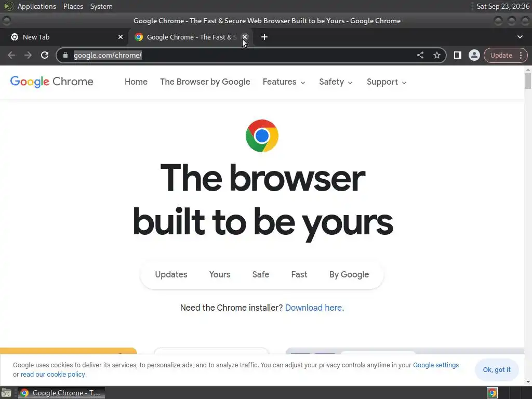Screen dimensions: 532x399
Task: Accept cookies with Ok, got it
Action: (496, 369)
